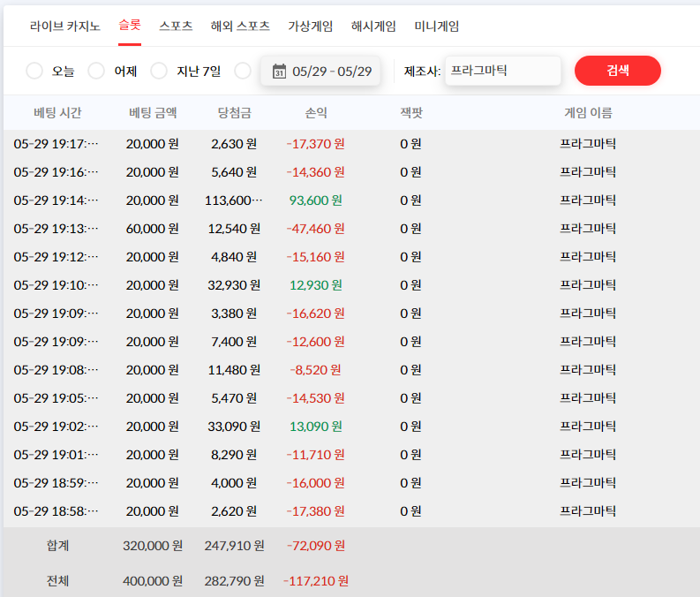Select the custom date range radio button

243,71
